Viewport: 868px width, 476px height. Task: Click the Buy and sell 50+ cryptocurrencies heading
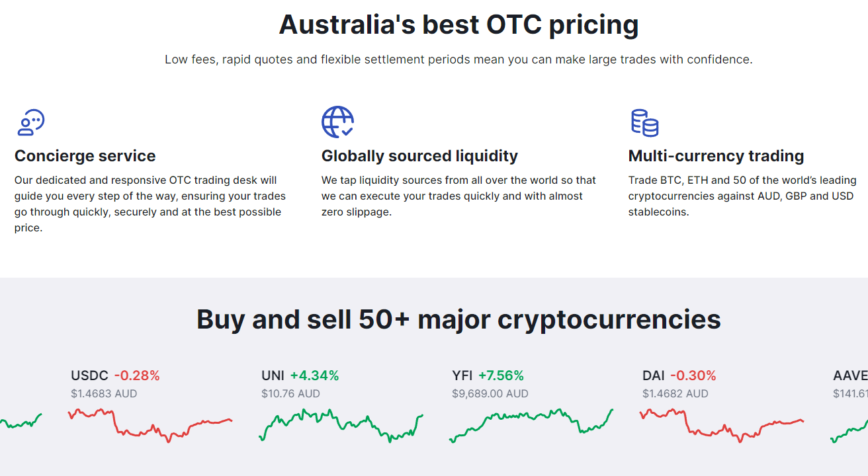coord(458,319)
